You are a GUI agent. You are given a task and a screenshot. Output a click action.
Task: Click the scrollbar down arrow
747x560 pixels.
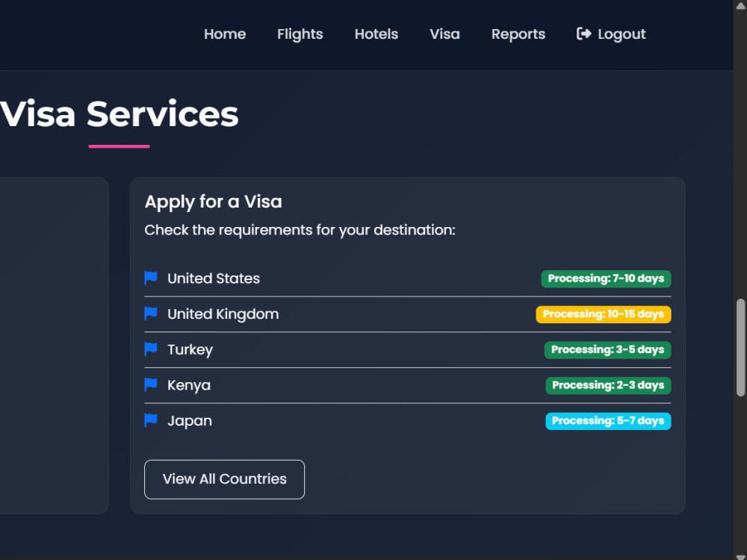740,557
